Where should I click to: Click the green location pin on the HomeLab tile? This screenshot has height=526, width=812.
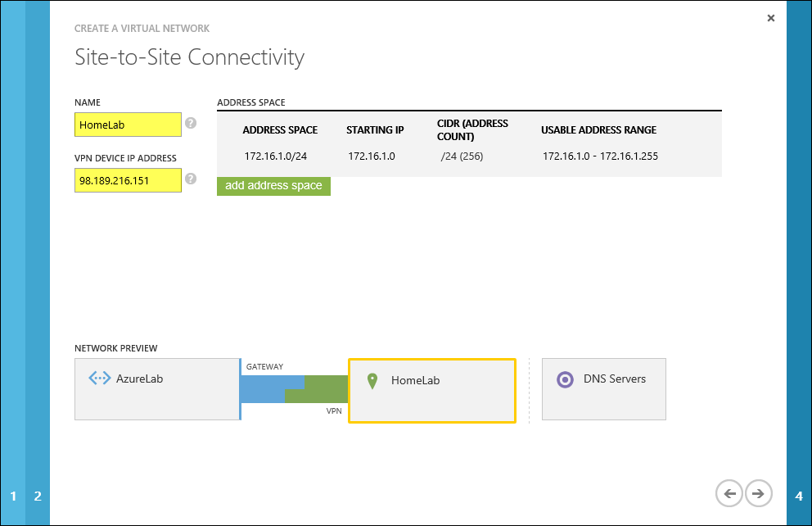tap(372, 381)
